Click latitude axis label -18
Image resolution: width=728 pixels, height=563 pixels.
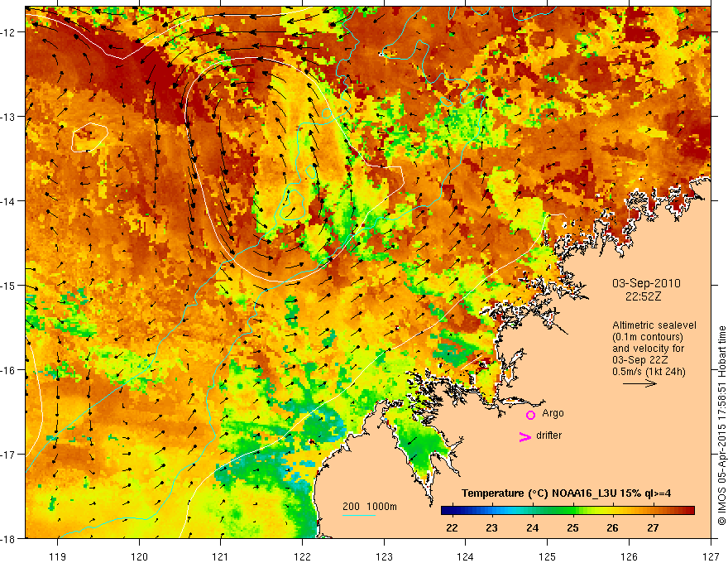(x=8, y=538)
